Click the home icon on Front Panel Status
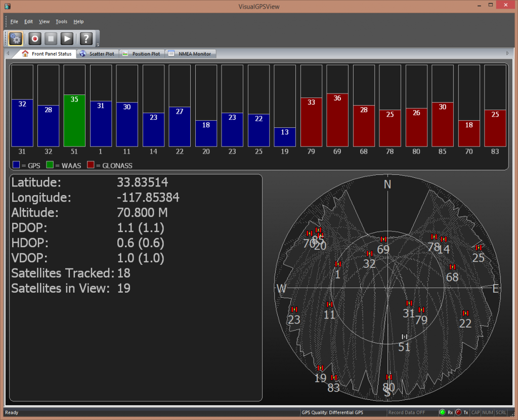The height and width of the screenshot is (420, 518). 25,53
